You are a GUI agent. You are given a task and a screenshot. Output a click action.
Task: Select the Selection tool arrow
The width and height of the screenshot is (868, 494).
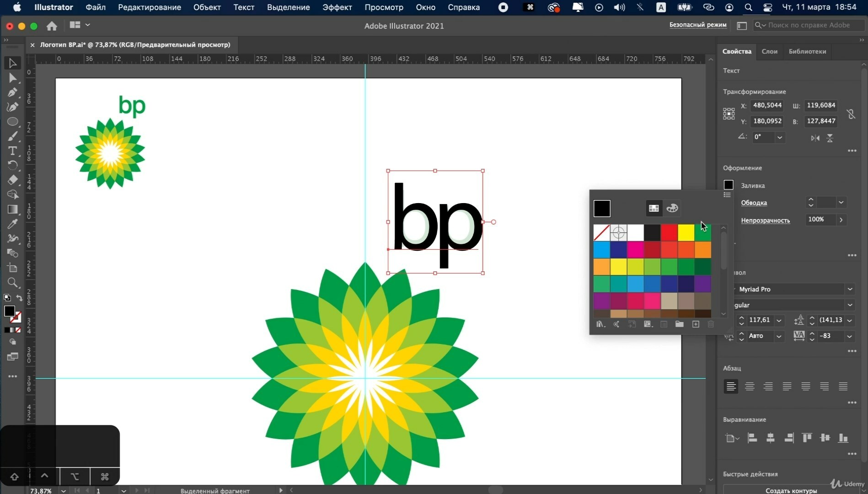[12, 63]
